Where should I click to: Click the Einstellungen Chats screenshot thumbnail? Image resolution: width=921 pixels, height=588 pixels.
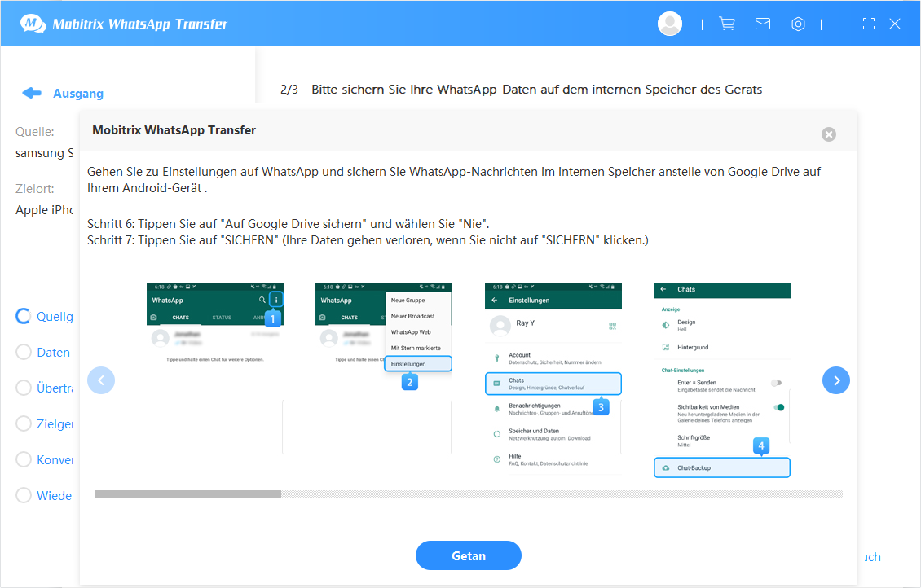pos(553,379)
